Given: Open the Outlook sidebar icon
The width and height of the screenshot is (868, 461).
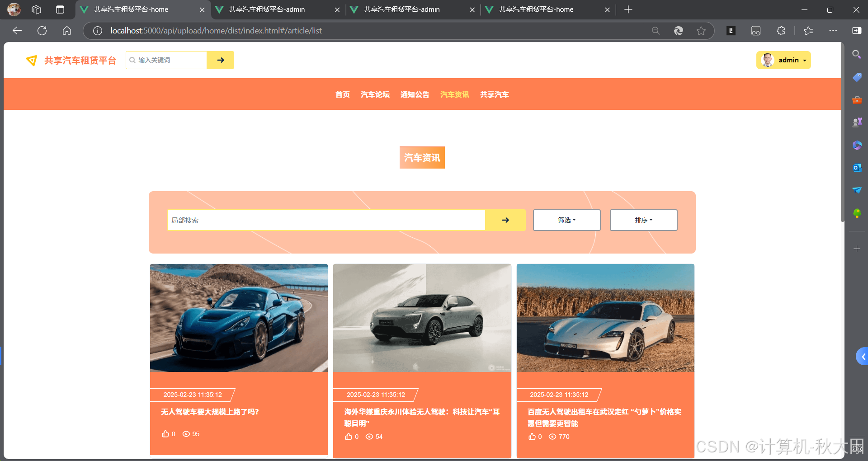Looking at the screenshot, I should 857,168.
